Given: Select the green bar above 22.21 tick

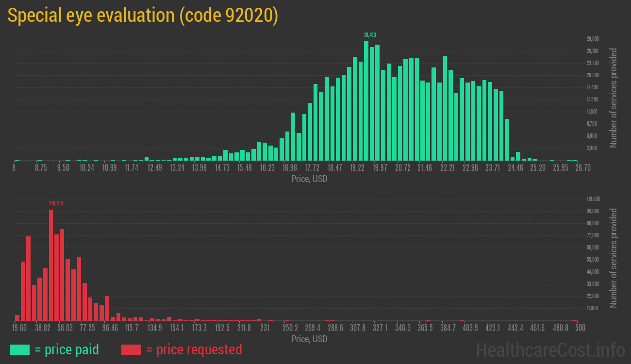Looking at the screenshot, I should [x=445, y=108].
